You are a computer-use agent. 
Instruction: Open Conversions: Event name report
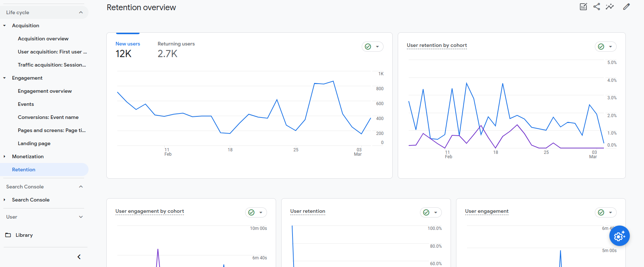coord(48,117)
